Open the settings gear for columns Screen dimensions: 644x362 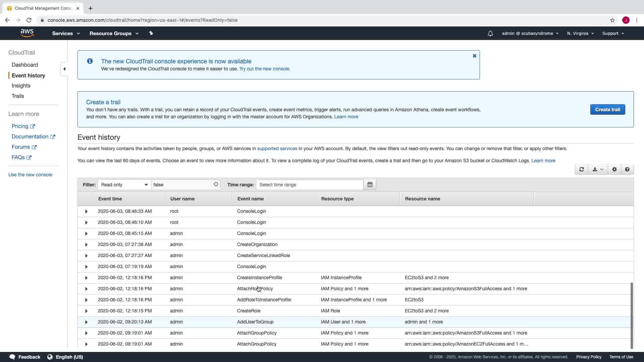614,170
